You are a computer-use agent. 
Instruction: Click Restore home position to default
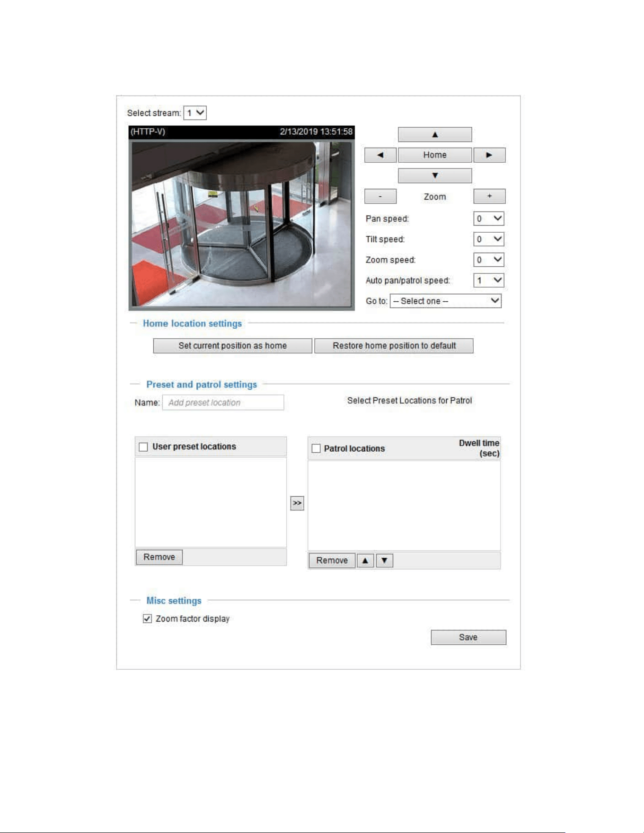394,346
